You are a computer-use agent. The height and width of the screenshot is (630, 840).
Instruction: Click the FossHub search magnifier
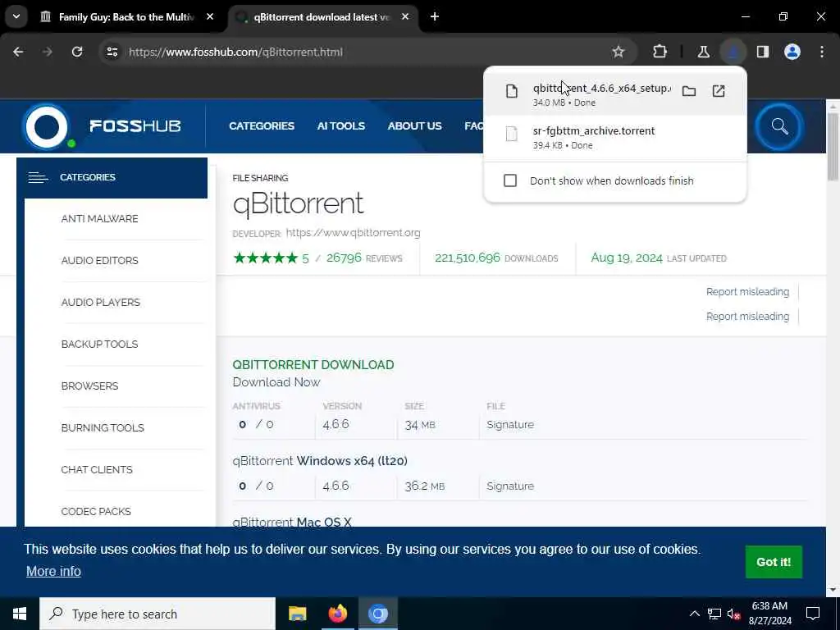click(779, 126)
